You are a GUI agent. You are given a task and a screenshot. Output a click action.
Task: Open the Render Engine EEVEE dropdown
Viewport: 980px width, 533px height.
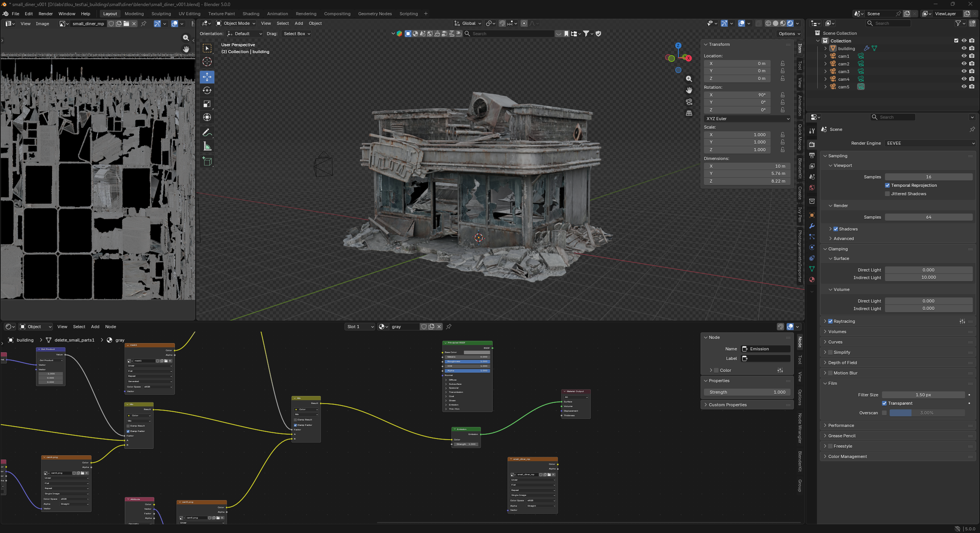[930, 144]
